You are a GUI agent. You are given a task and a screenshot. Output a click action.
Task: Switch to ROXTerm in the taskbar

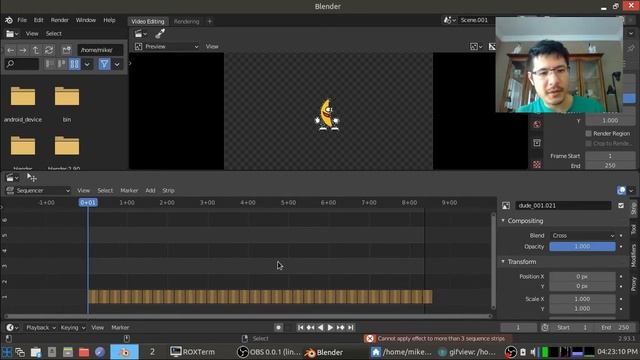[x=192, y=352]
